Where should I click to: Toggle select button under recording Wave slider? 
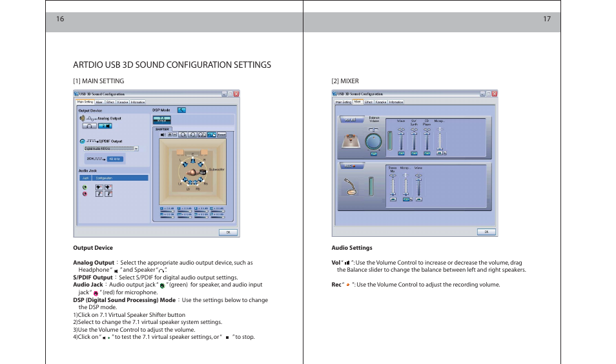click(x=419, y=199)
